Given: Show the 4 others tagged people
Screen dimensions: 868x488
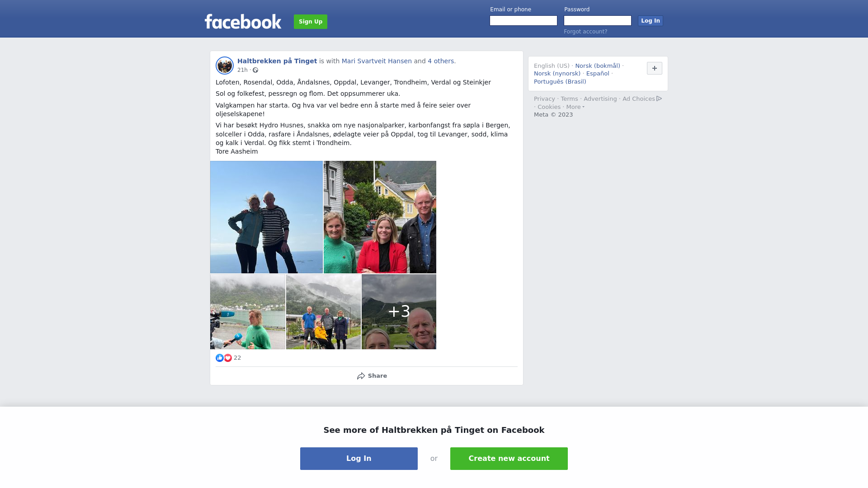Looking at the screenshot, I should pyautogui.click(x=441, y=61).
